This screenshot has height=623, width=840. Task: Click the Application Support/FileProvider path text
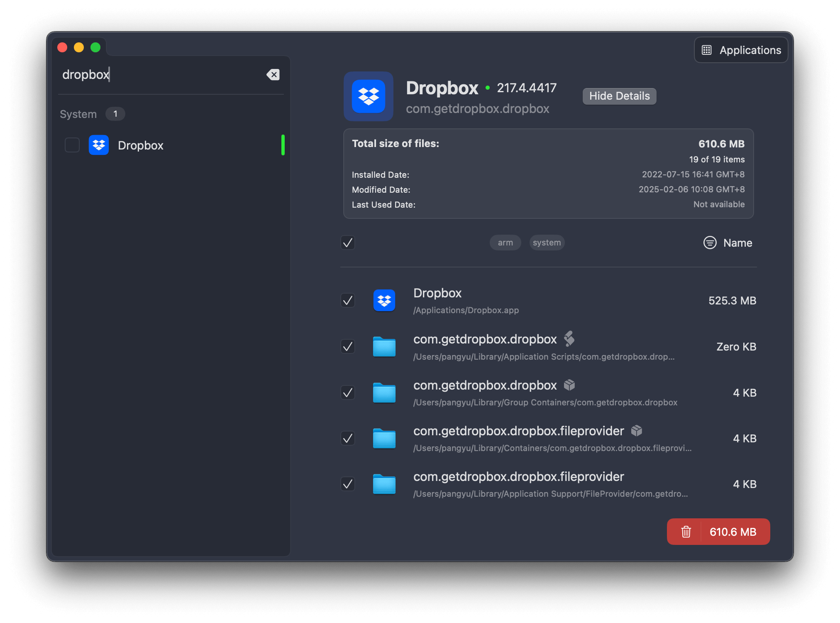coord(550,494)
